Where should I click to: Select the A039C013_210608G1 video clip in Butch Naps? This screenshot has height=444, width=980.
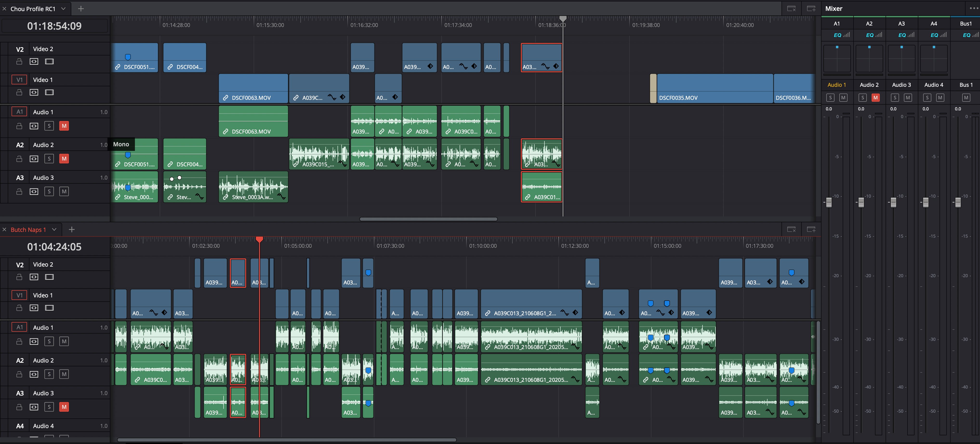pos(531,304)
